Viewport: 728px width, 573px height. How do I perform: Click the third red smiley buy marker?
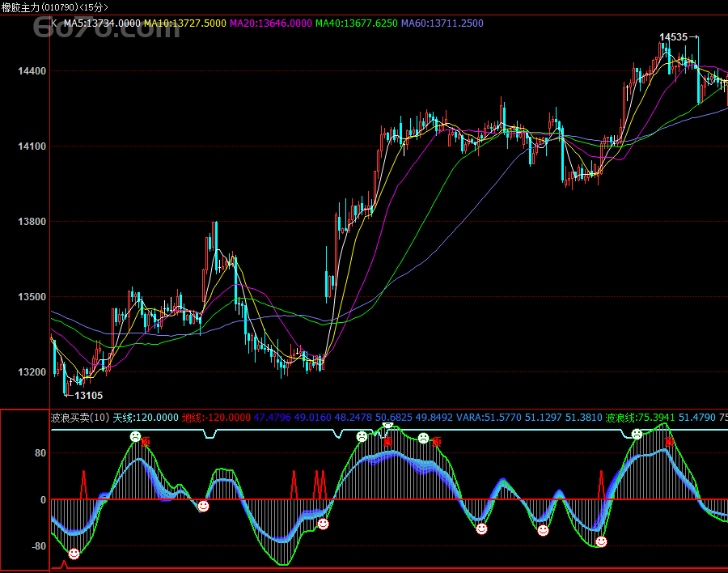pyautogui.click(x=323, y=524)
